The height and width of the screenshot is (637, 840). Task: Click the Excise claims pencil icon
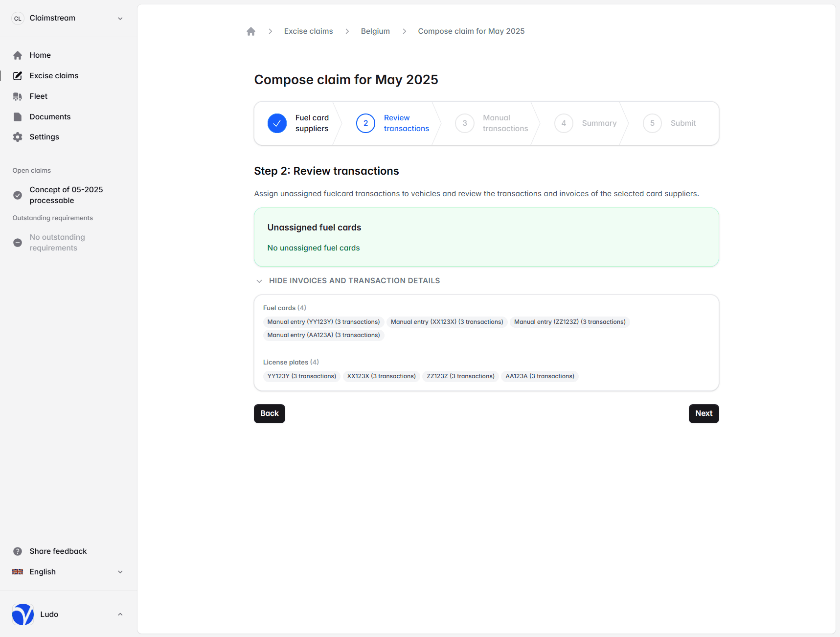click(18, 76)
